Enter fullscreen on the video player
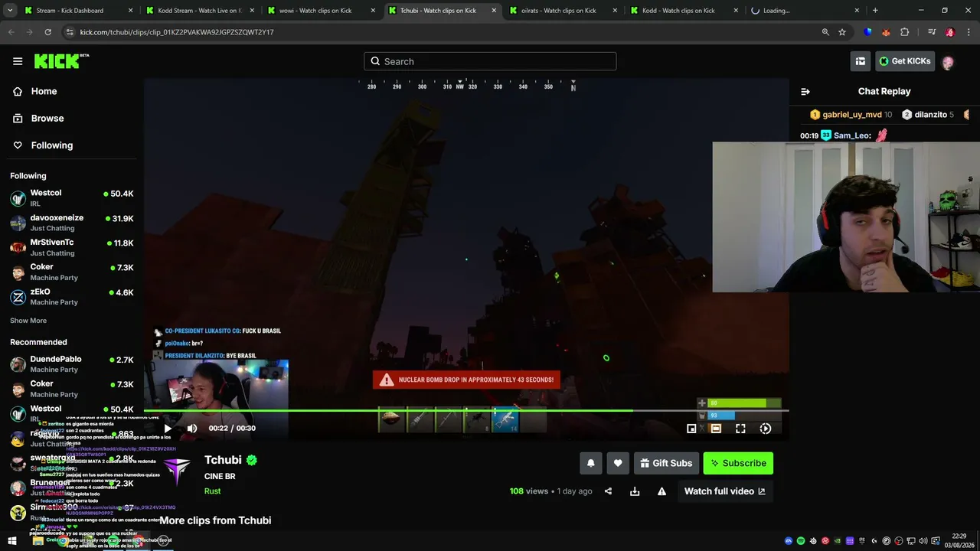Image resolution: width=980 pixels, height=551 pixels. 740,429
